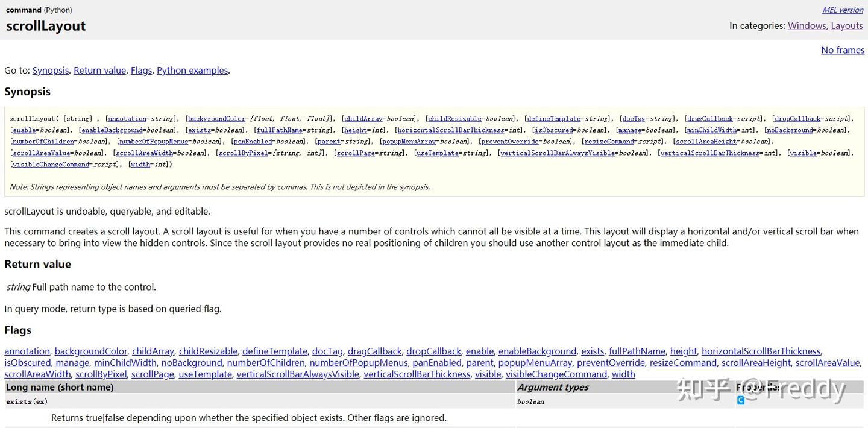Go to the Return value anchor link

pos(99,71)
